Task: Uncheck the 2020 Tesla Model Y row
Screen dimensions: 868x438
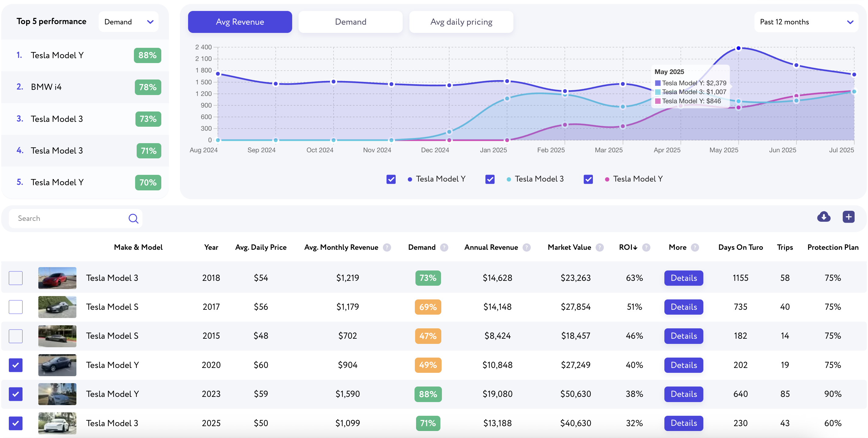Action: click(16, 365)
